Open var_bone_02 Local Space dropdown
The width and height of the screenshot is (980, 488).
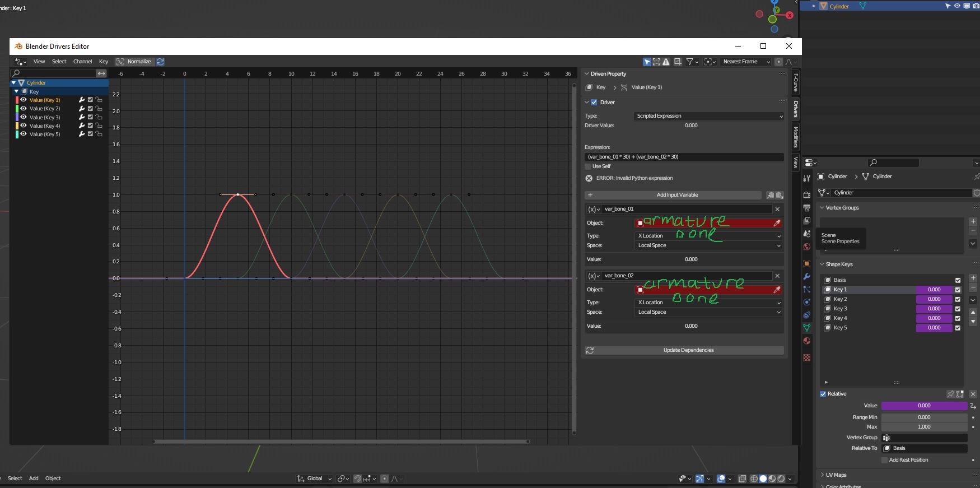[709, 312]
